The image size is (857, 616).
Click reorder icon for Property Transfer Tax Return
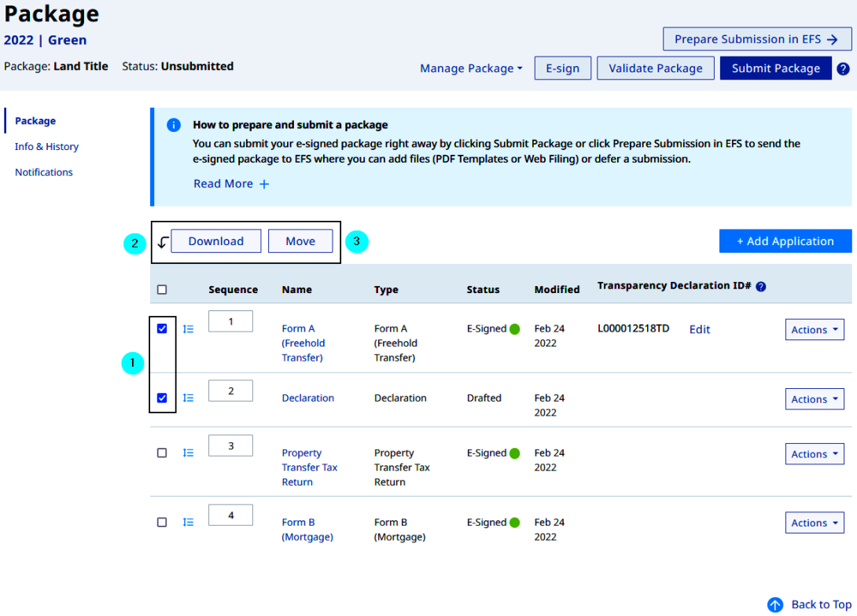188,453
